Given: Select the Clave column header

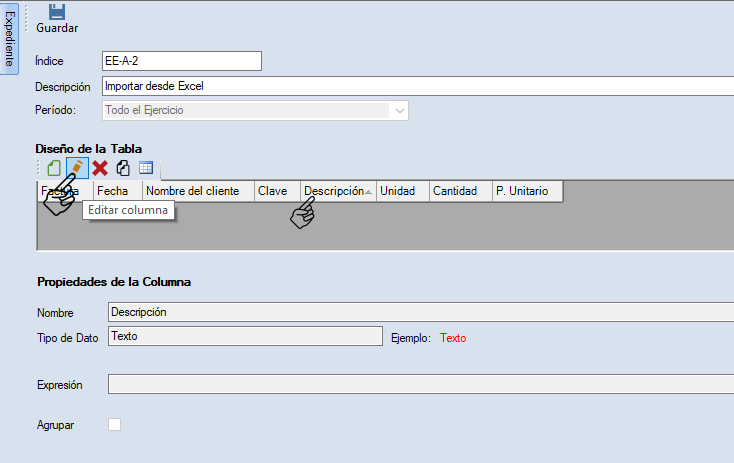Looking at the screenshot, I should coord(277,191).
